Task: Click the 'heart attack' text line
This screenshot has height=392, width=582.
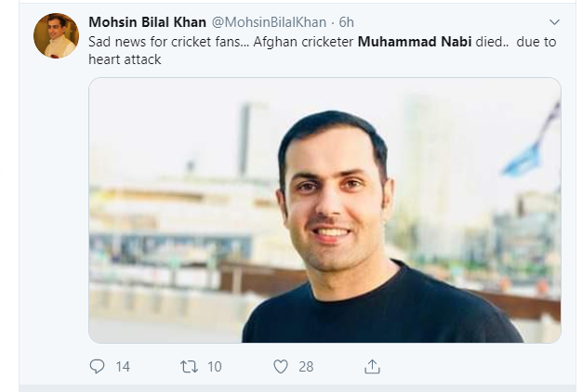Action: 125,59
